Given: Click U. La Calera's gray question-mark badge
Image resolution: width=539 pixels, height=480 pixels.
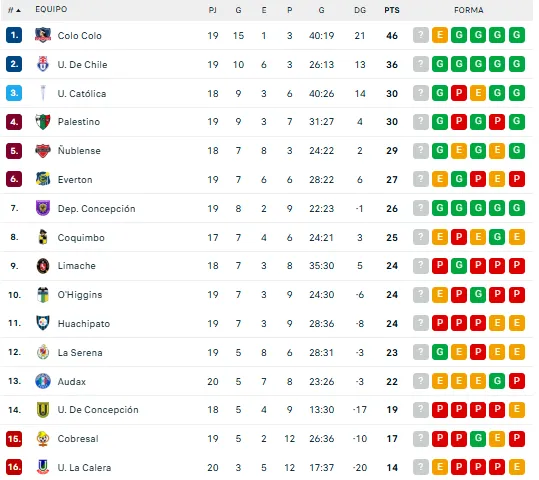Looking at the screenshot, I should 421,467.
